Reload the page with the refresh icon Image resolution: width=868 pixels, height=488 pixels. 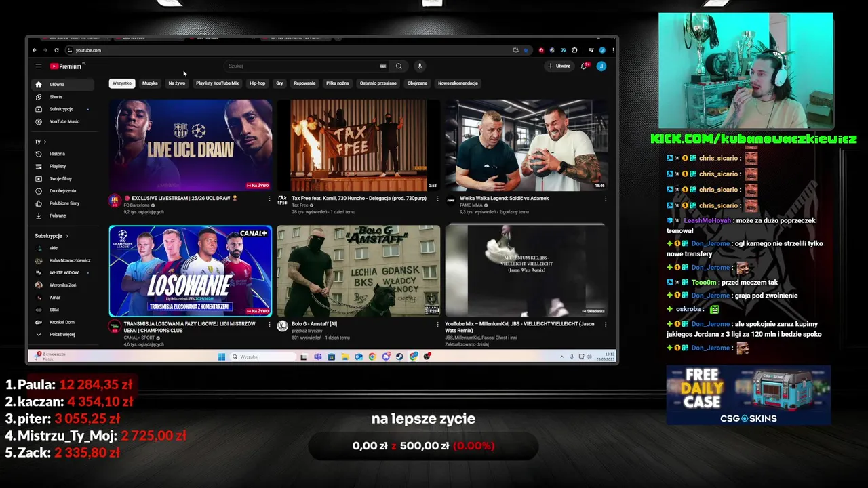56,50
